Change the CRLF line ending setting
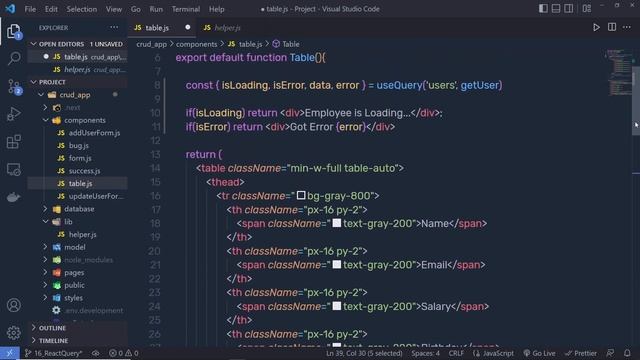The height and width of the screenshot is (360, 640). click(x=456, y=353)
